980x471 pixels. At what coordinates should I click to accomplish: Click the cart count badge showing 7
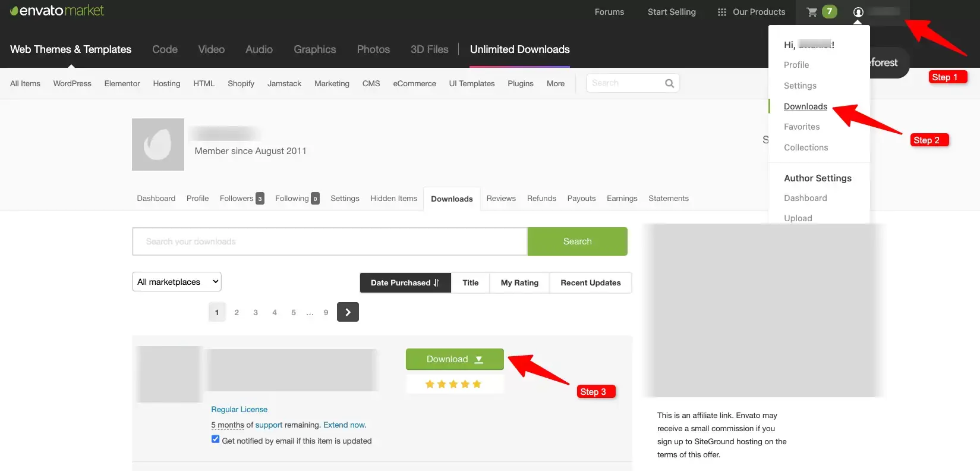830,11
